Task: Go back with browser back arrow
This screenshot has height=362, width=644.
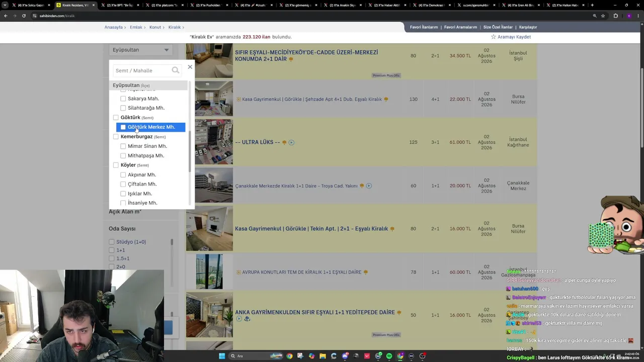Action: (6, 16)
